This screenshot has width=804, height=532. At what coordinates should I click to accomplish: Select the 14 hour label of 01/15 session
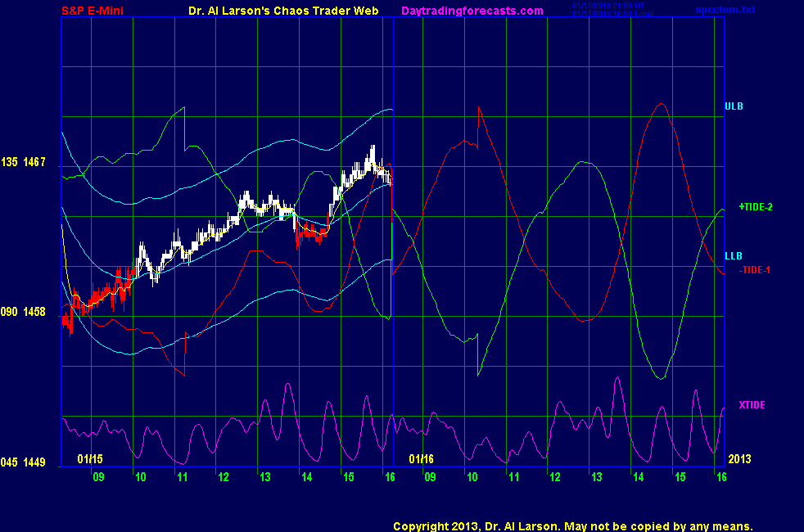(x=307, y=477)
